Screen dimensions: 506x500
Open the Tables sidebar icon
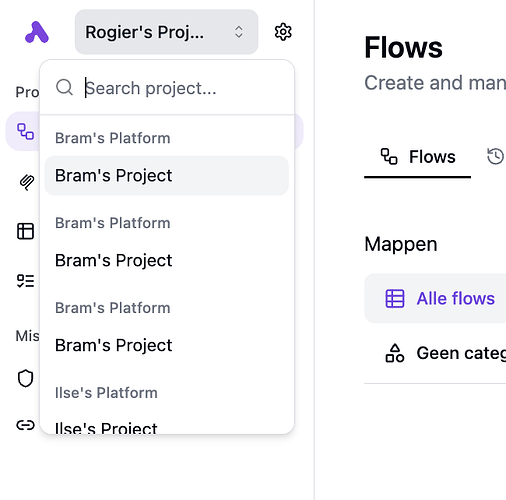pyautogui.click(x=26, y=231)
